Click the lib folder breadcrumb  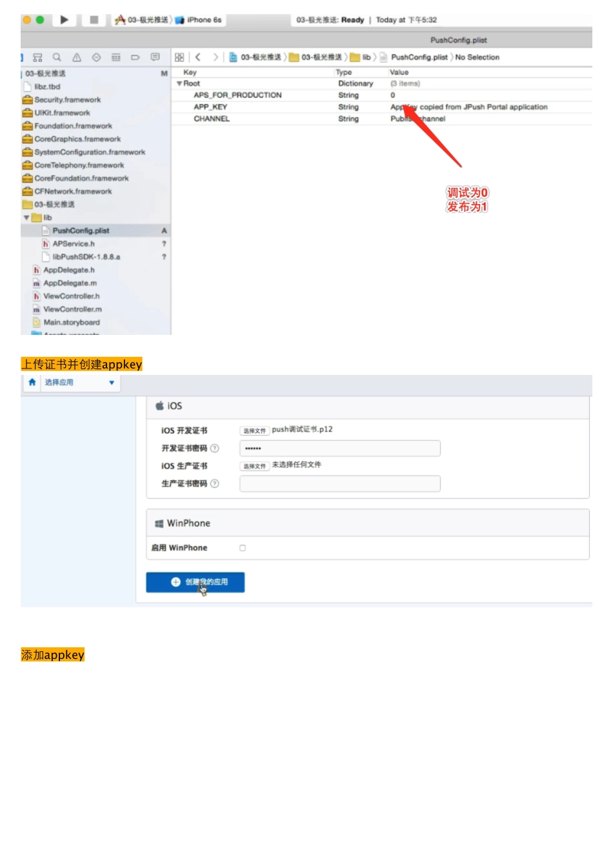tap(361, 57)
